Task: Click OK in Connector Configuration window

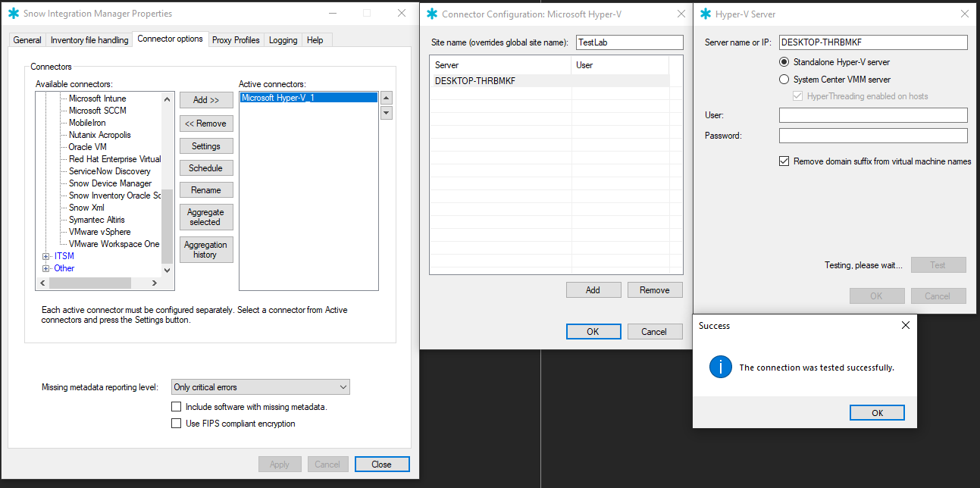Action: [x=593, y=331]
